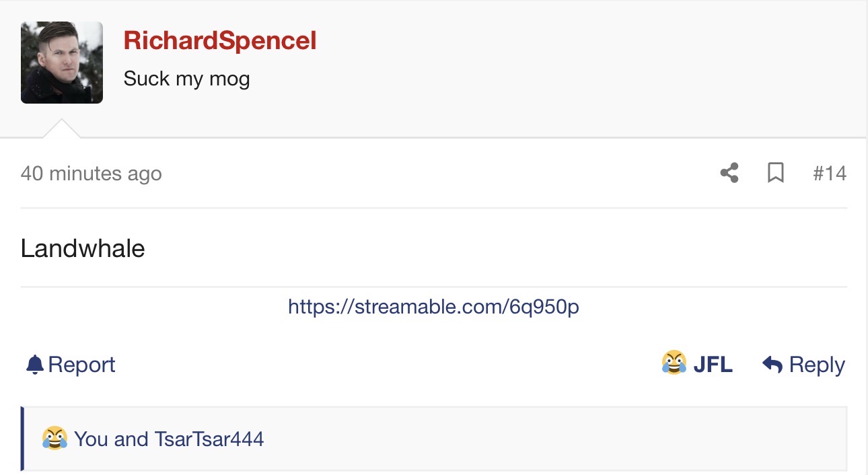Bookmark this post with the bookmark icon
The height and width of the screenshot is (475, 868).
[776, 174]
